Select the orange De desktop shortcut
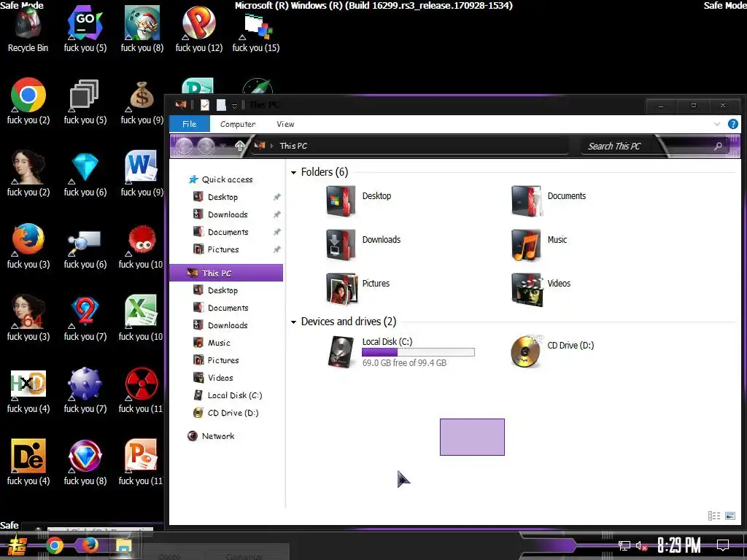This screenshot has width=747, height=560. tap(28, 462)
